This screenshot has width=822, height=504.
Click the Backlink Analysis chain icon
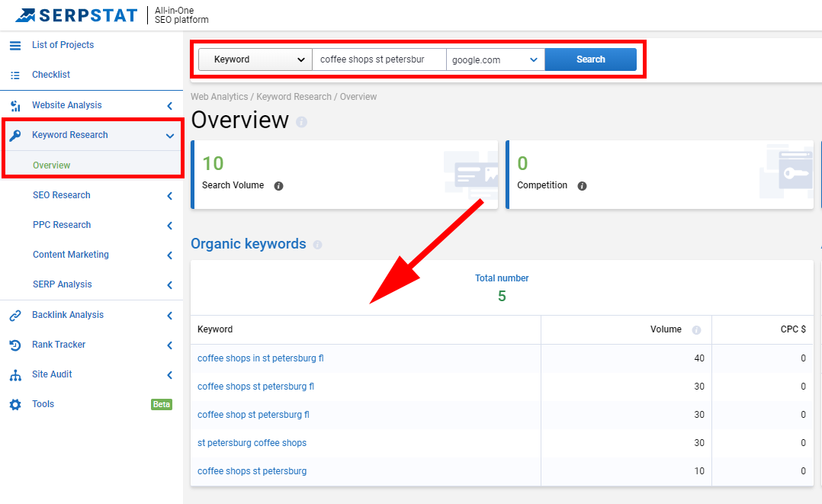[x=15, y=315]
